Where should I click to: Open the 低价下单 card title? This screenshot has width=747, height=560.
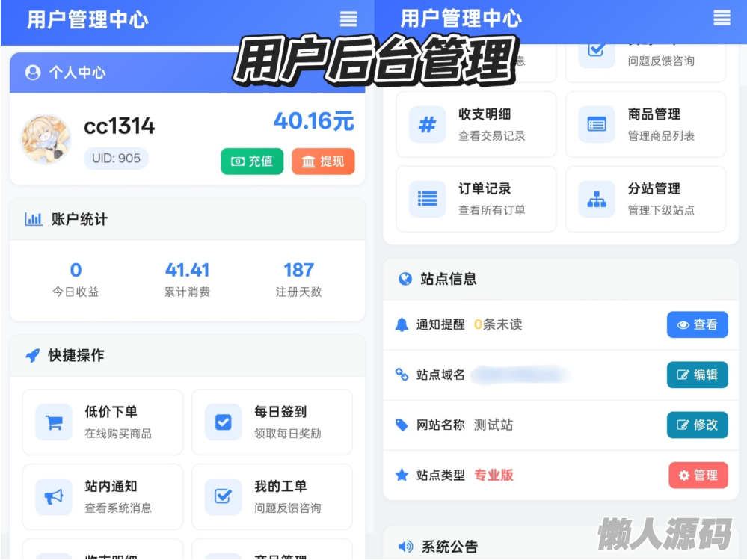(111, 411)
